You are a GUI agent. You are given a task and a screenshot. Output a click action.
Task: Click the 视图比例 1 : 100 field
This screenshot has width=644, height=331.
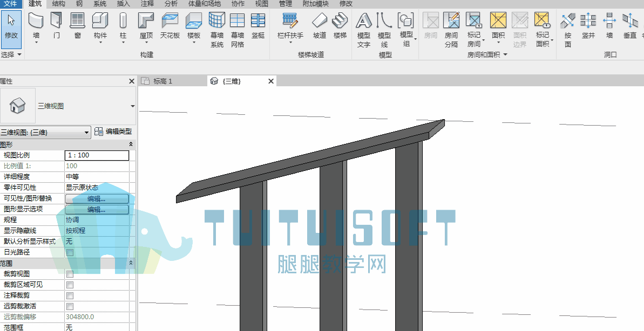[97, 155]
